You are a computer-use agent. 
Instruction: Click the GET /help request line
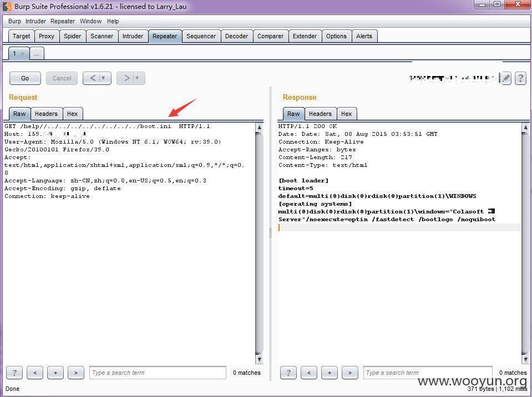(107, 126)
